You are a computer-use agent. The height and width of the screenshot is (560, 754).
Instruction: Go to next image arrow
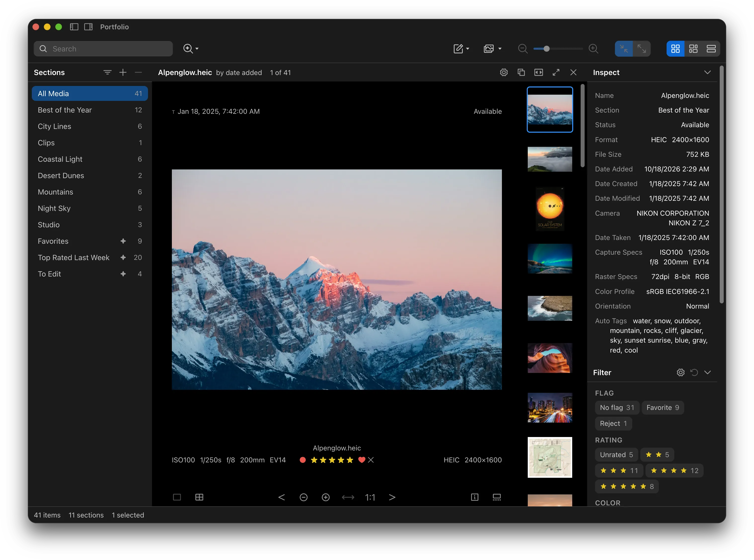coord(392,497)
